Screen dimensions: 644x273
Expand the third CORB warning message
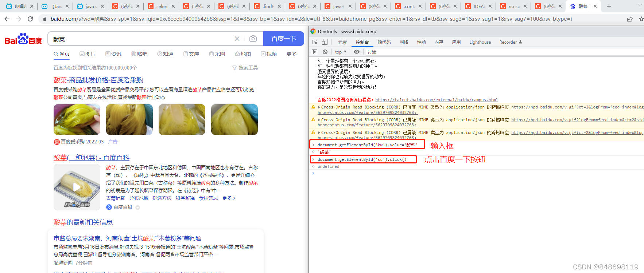click(x=319, y=132)
